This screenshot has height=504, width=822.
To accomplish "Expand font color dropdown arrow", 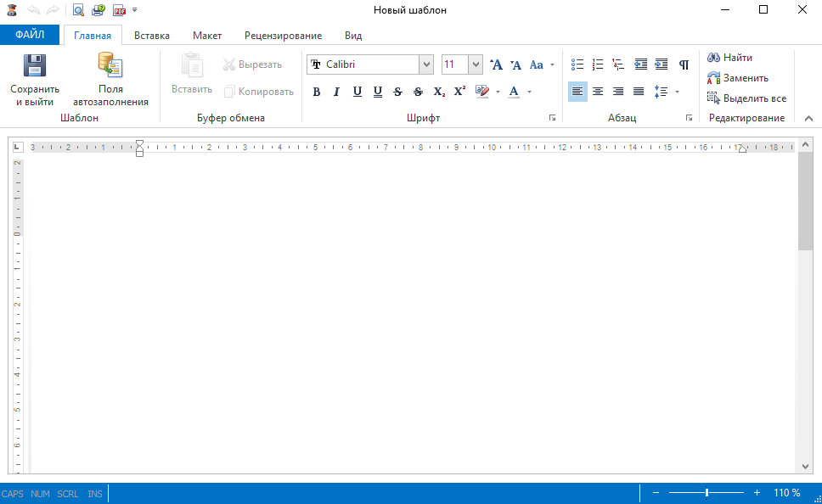I will 529,92.
